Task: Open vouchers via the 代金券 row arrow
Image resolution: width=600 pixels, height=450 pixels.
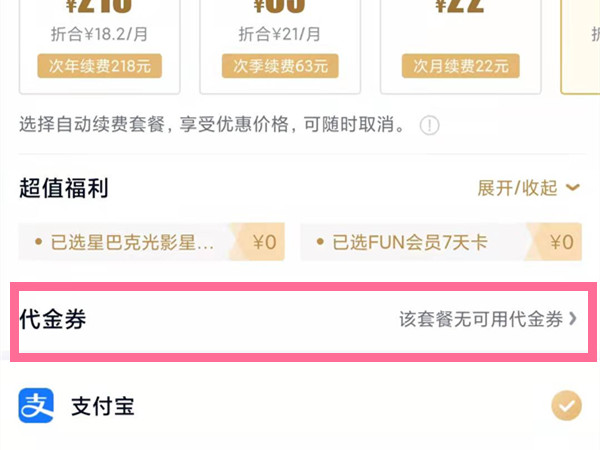Action: click(x=574, y=319)
